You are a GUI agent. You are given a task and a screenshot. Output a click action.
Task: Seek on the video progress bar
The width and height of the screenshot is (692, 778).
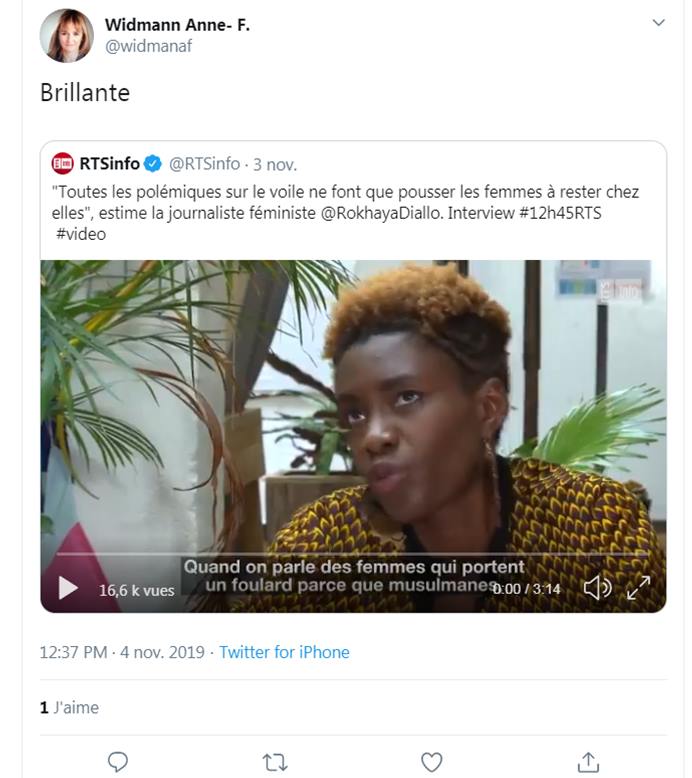click(350, 552)
